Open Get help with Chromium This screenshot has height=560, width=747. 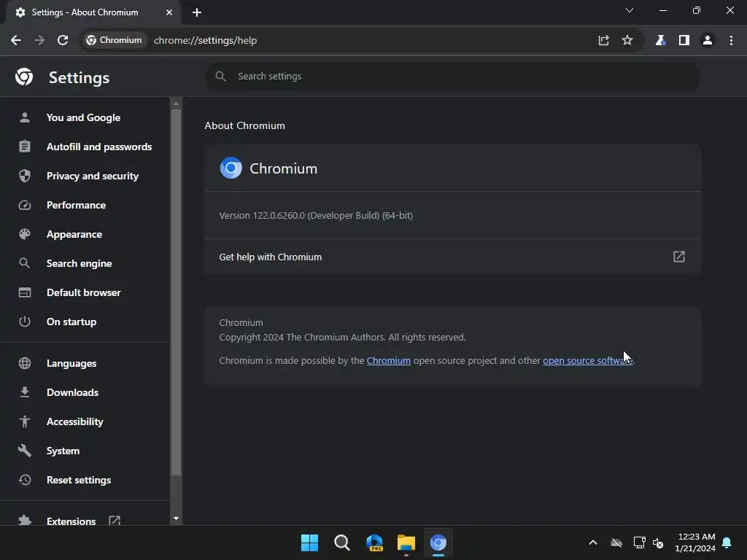click(x=452, y=257)
